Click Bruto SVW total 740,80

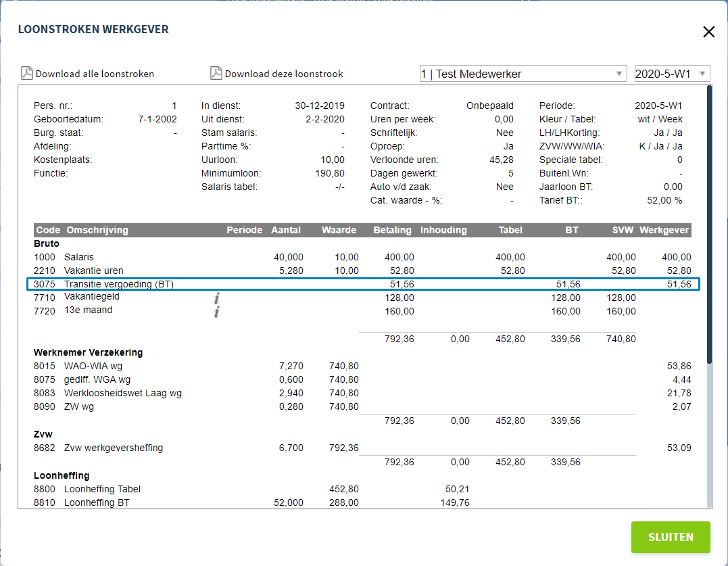pyautogui.click(x=621, y=339)
